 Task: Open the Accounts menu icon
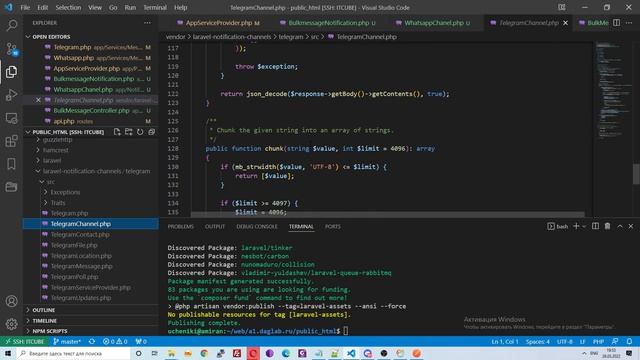[11, 301]
